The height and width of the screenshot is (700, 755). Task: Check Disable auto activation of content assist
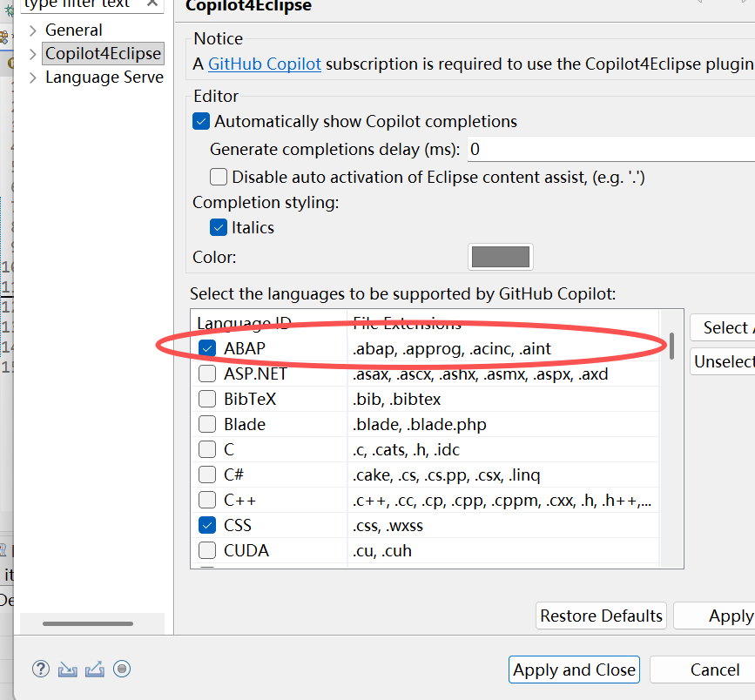click(219, 178)
